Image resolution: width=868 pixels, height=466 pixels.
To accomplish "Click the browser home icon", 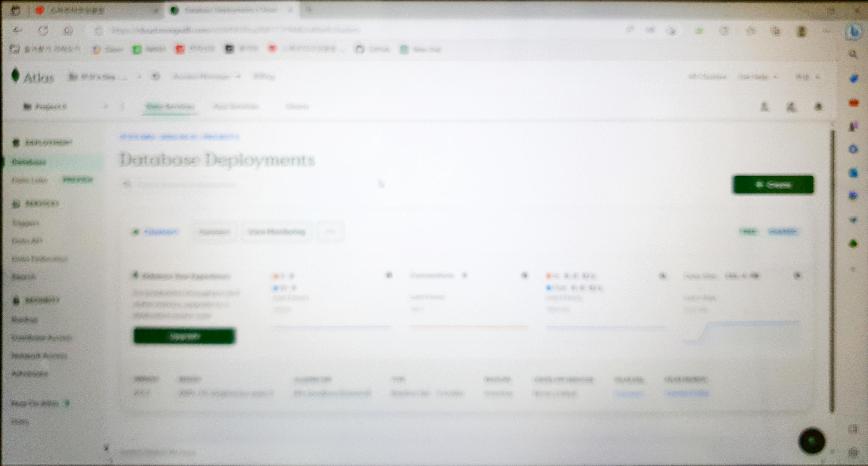I will pyautogui.click(x=68, y=31).
